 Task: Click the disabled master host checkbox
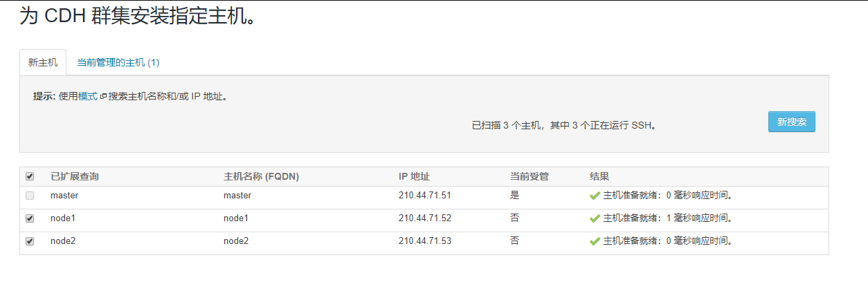(30, 196)
